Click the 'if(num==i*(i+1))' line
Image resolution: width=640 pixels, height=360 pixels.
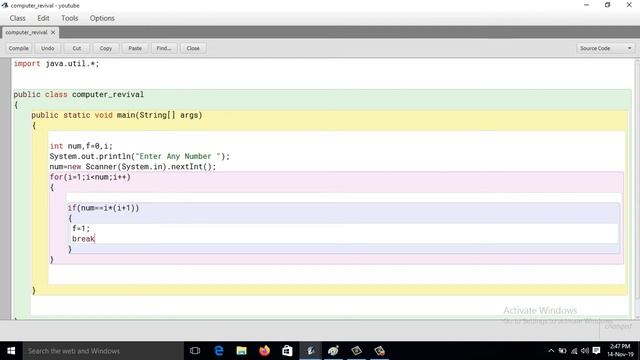(103, 208)
